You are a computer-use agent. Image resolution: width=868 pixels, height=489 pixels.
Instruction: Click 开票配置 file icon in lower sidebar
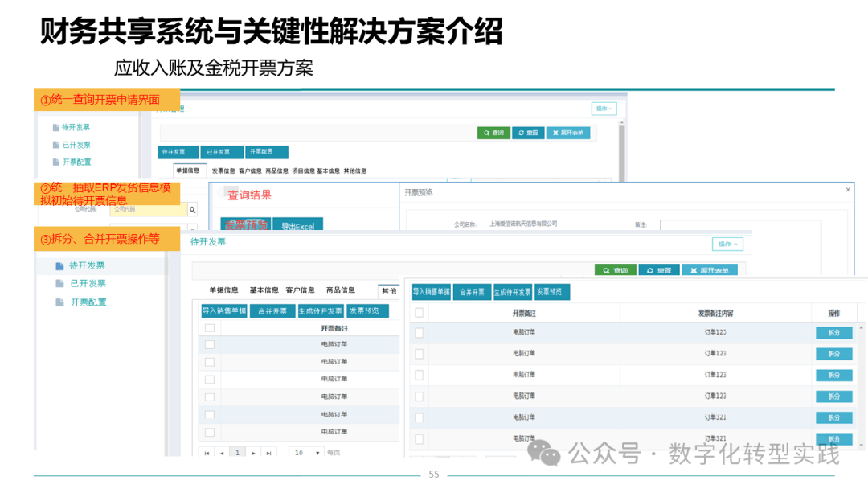pos(59,302)
